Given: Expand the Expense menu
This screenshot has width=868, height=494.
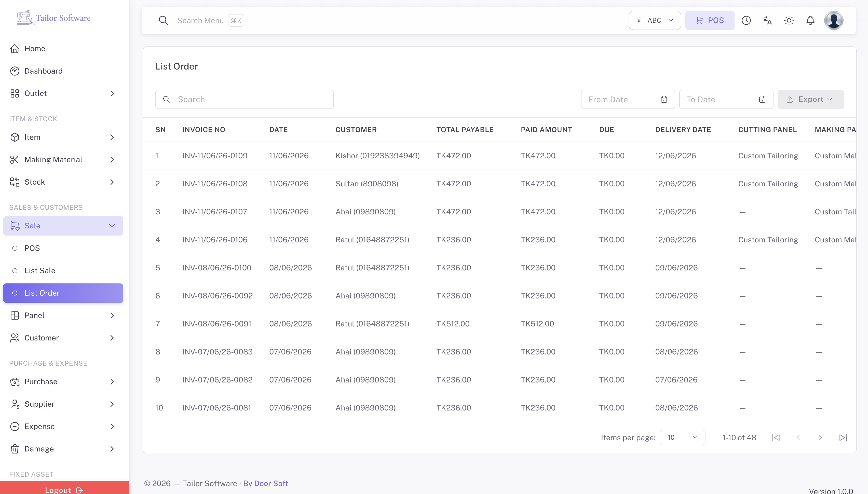Looking at the screenshot, I should (63, 426).
